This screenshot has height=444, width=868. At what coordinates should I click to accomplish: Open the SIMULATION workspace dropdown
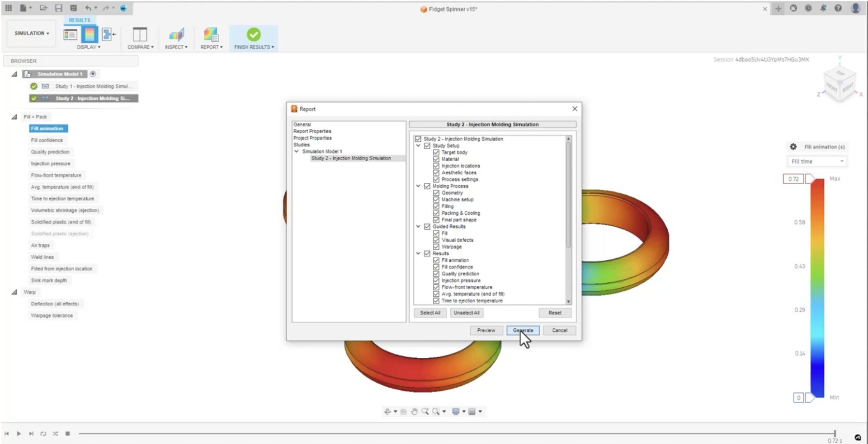pyautogui.click(x=31, y=33)
